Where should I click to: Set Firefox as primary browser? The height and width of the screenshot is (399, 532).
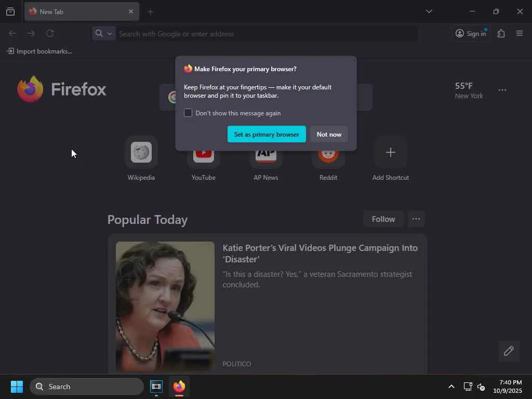point(267,135)
